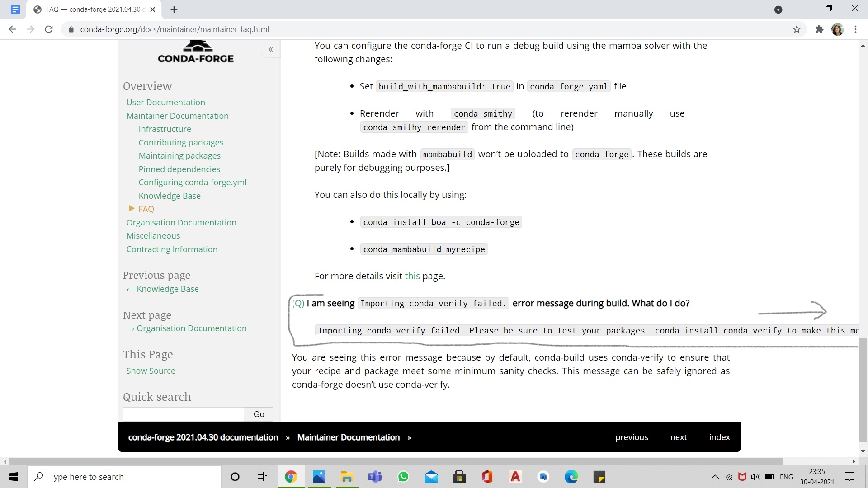Click 'previous' in the footer navigation

[632, 437]
